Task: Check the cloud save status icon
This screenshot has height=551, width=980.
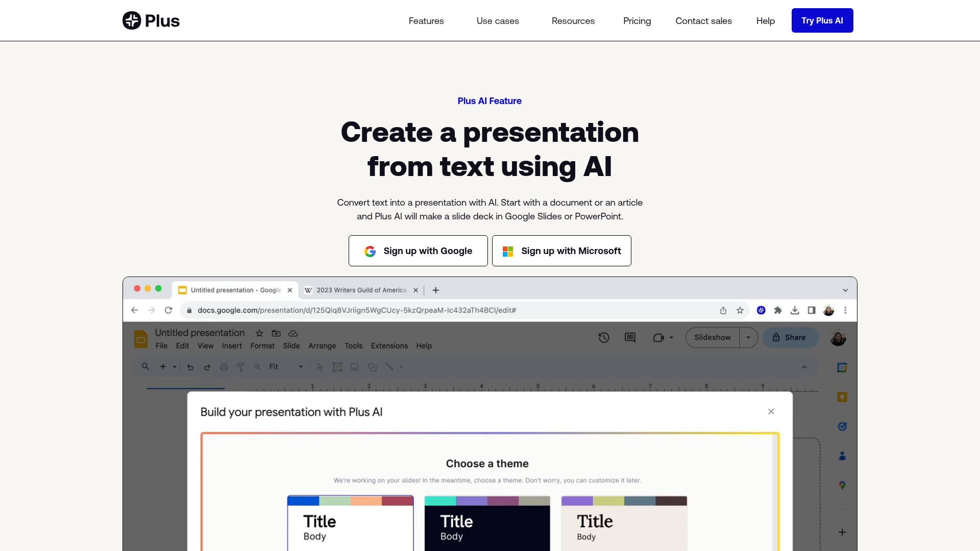Action: (x=293, y=333)
